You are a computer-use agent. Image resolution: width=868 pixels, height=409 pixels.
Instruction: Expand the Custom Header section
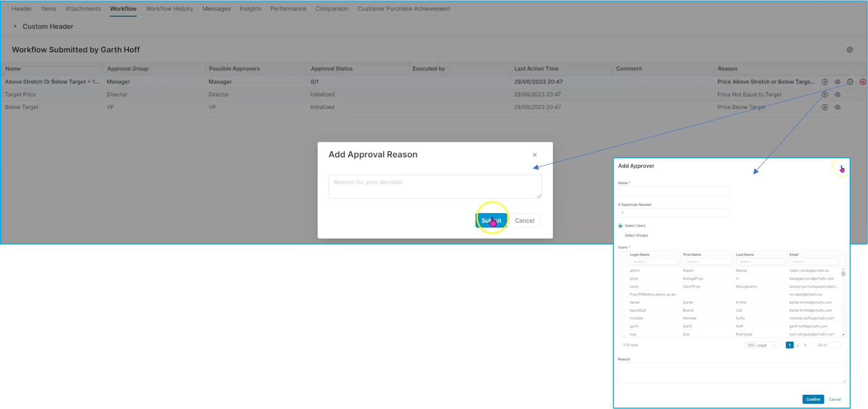(x=15, y=26)
